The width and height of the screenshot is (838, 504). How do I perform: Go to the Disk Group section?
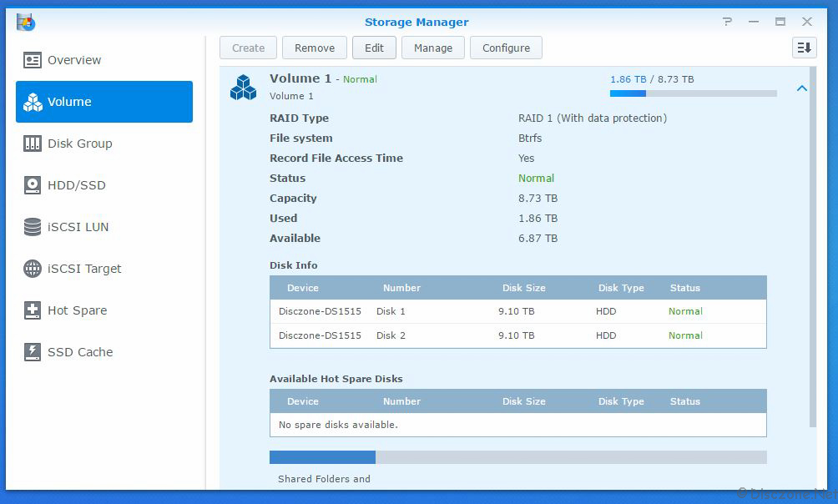(x=104, y=144)
